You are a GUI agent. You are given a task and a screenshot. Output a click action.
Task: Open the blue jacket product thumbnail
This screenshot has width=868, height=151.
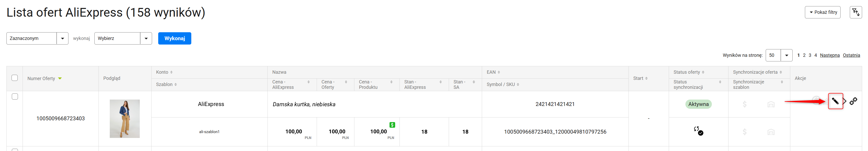click(x=125, y=118)
